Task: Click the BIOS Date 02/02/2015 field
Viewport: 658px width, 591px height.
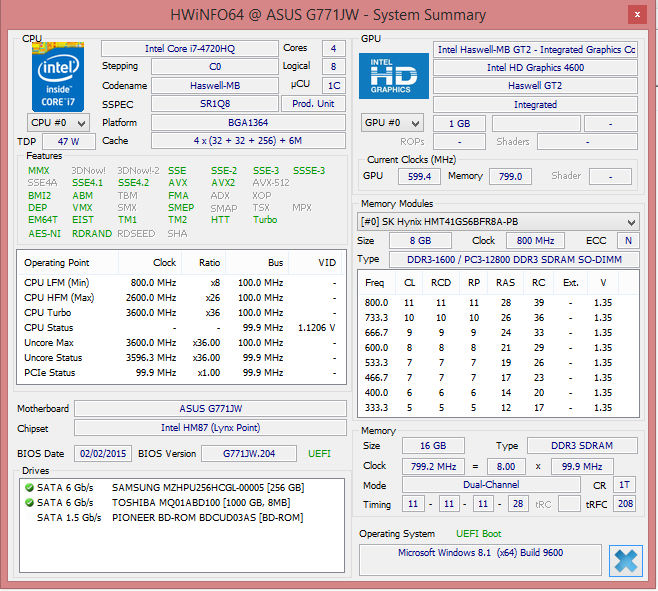Action: pyautogui.click(x=103, y=454)
